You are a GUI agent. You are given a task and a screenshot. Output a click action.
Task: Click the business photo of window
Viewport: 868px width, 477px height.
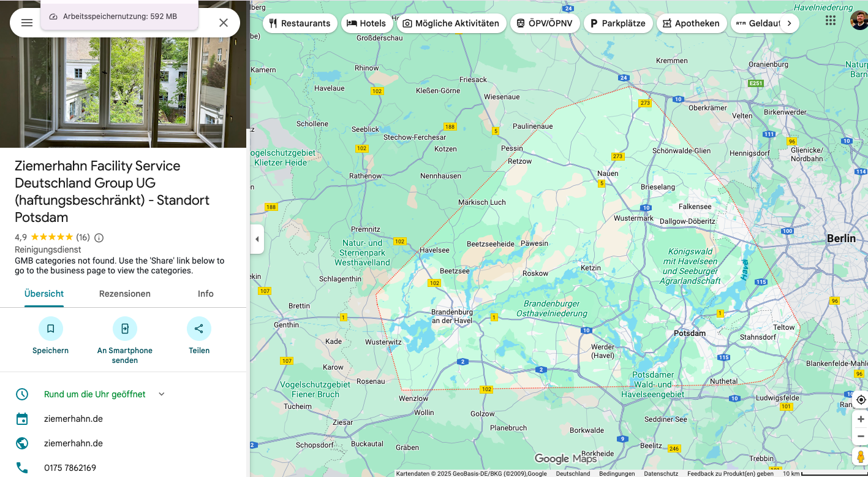click(x=123, y=92)
